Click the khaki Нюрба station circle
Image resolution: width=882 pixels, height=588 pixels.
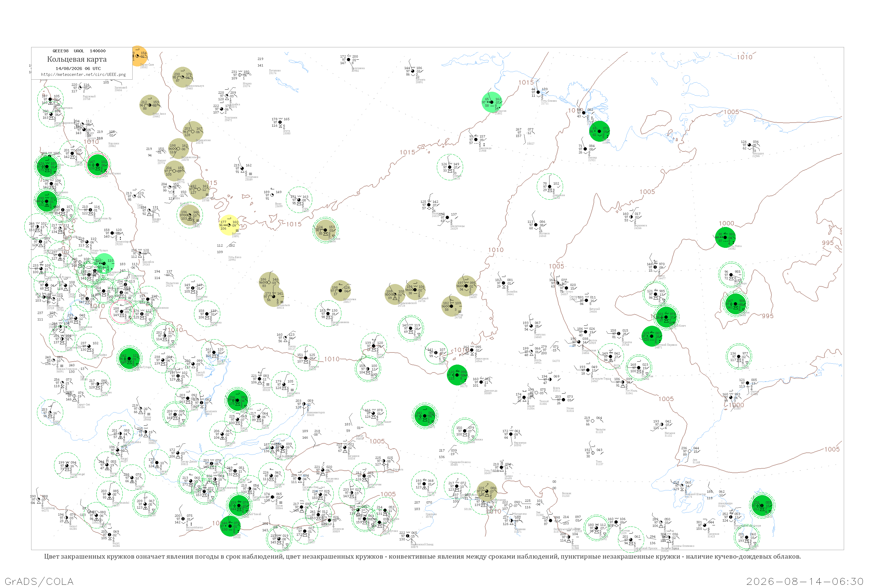click(467, 286)
